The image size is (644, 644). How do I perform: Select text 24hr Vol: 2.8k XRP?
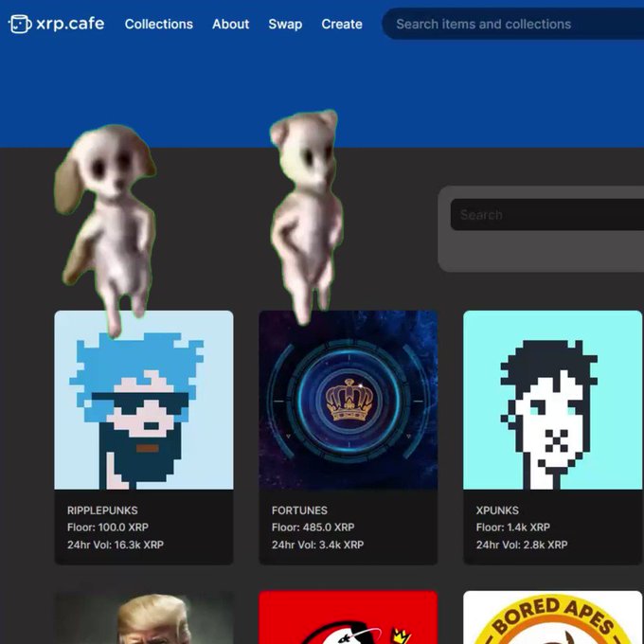[x=522, y=545]
